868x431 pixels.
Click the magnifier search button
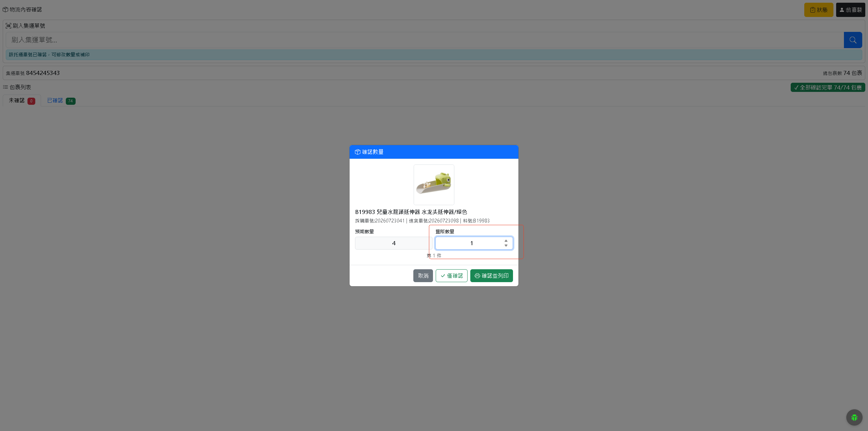(853, 40)
